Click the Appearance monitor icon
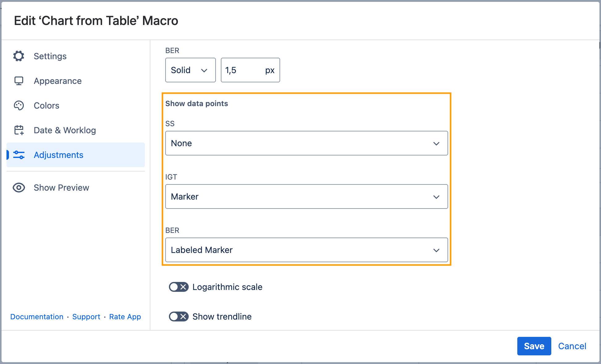 (x=19, y=81)
